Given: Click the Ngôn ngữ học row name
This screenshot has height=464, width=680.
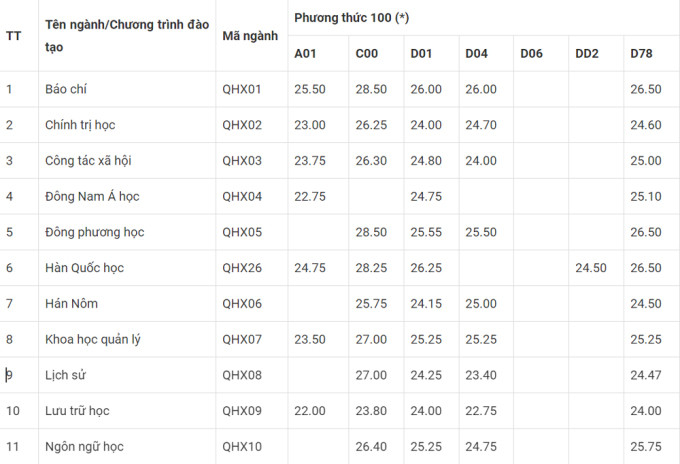Looking at the screenshot, I should coord(84,446).
